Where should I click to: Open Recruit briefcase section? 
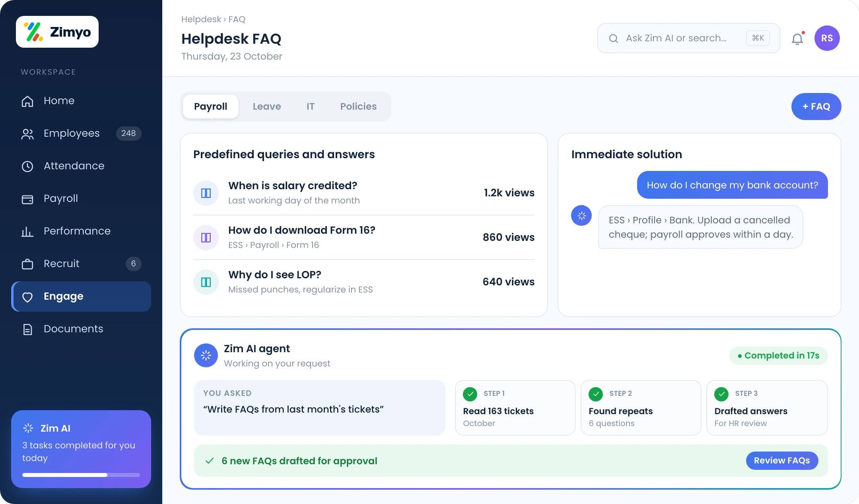point(81,264)
